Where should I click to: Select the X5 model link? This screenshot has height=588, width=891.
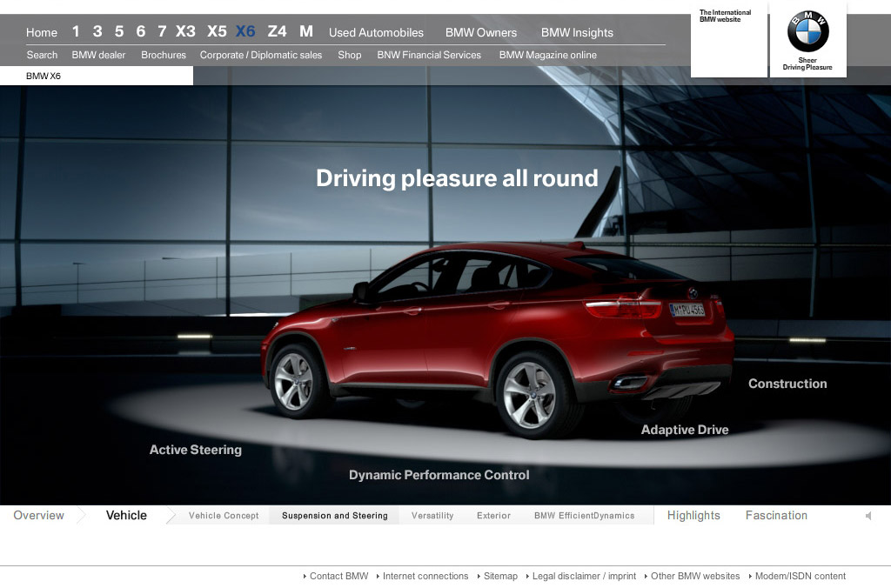click(x=217, y=31)
